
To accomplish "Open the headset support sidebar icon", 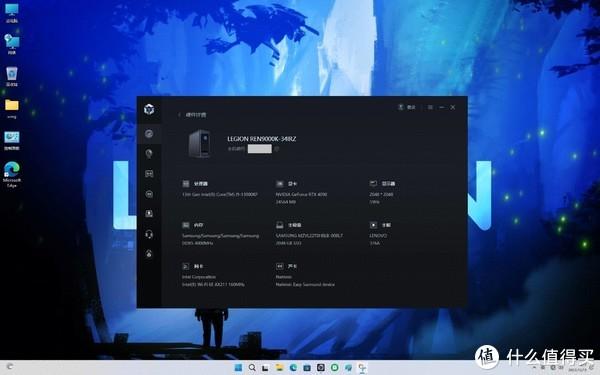I will [149, 234].
